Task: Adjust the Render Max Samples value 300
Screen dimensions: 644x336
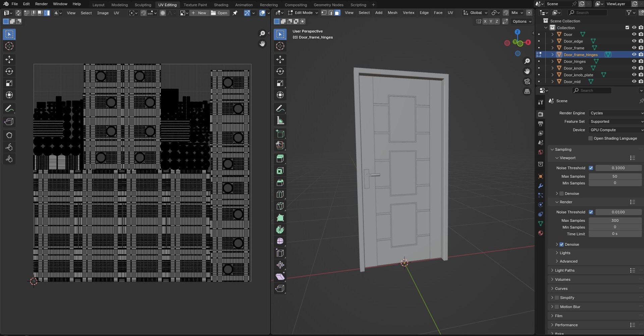Action: [x=615, y=220]
